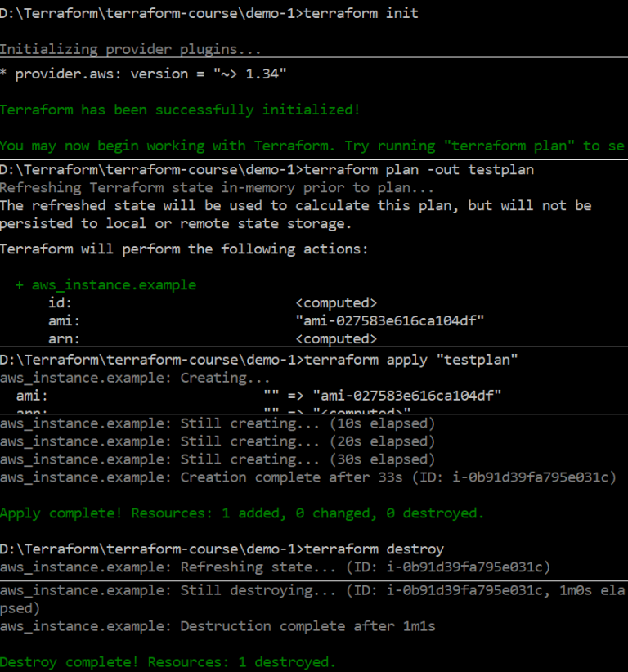
Task: Click the green '+ aws_instance.example' resource line
Action: click(105, 285)
